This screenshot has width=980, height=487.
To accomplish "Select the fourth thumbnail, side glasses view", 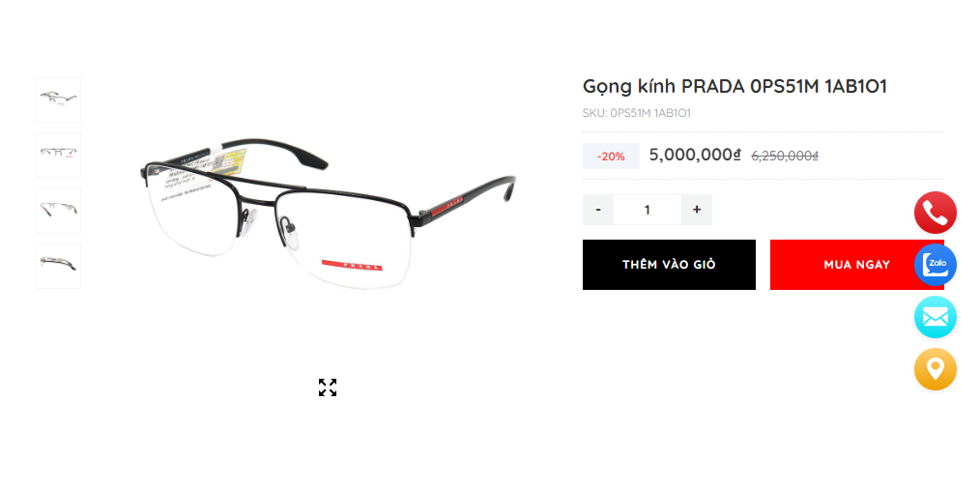I will click(58, 266).
